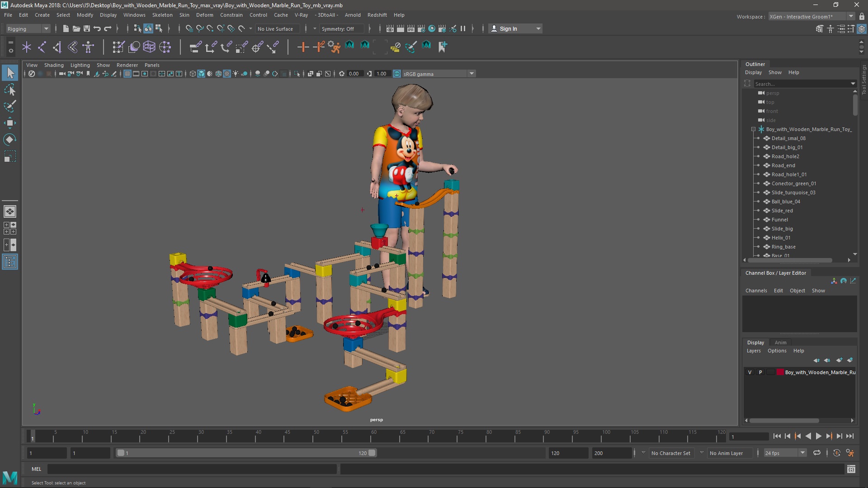Image resolution: width=868 pixels, height=488 pixels.
Task: Select the Lasso select tool
Action: point(10,89)
